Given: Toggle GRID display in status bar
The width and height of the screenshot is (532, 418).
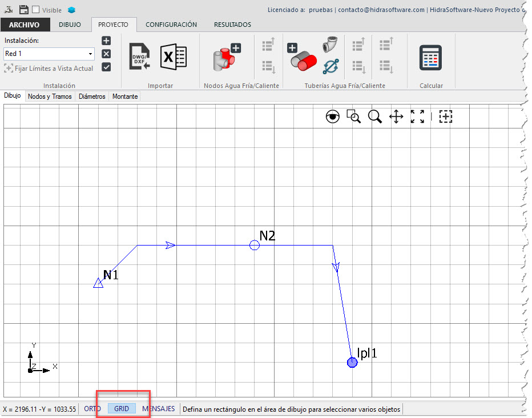Looking at the screenshot, I should tap(122, 409).
